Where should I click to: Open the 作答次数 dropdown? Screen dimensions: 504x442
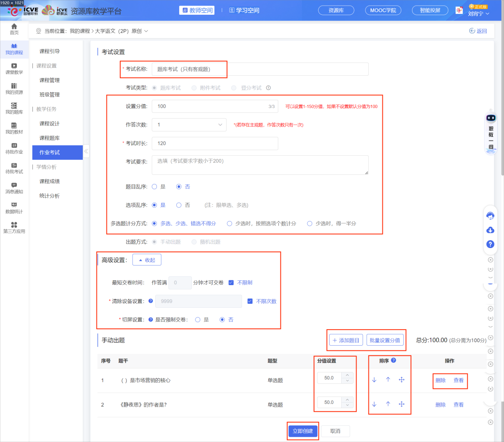coord(189,125)
